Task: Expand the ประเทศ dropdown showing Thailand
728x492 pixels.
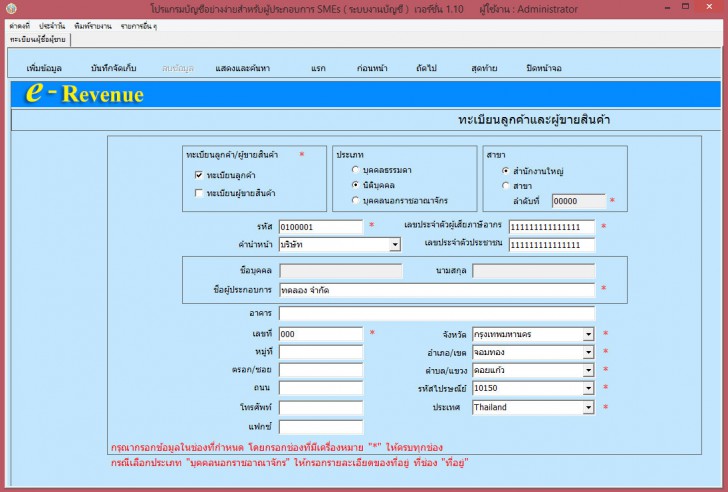Action: tap(588, 408)
